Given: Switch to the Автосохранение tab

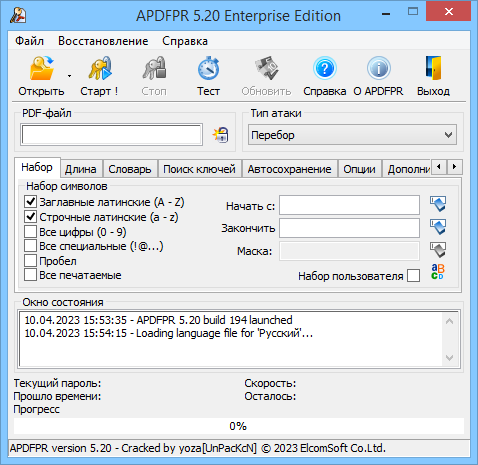Looking at the screenshot, I should (x=289, y=169).
